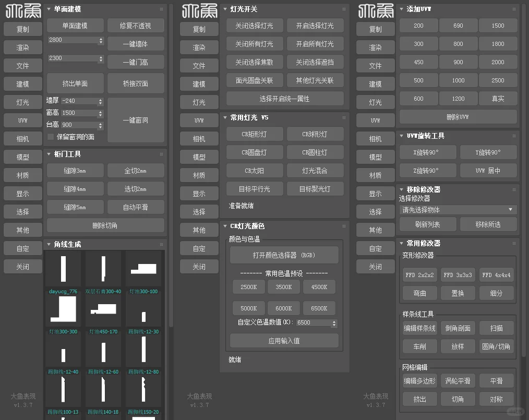529x420 pixels.
Task: Collapse the 角线生成 rollout
Action: [49, 244]
